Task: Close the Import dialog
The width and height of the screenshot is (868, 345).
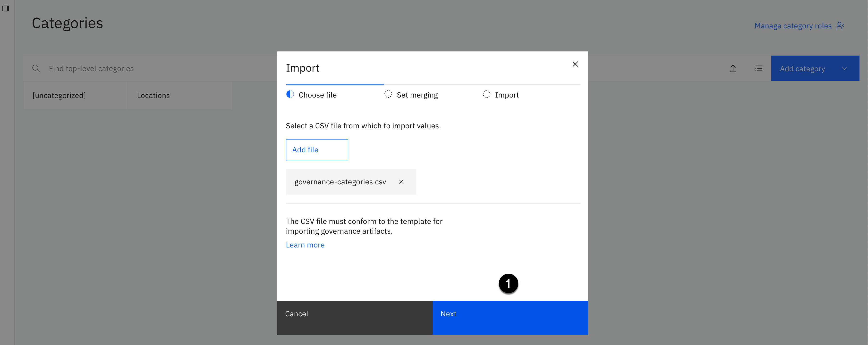Action: click(575, 64)
